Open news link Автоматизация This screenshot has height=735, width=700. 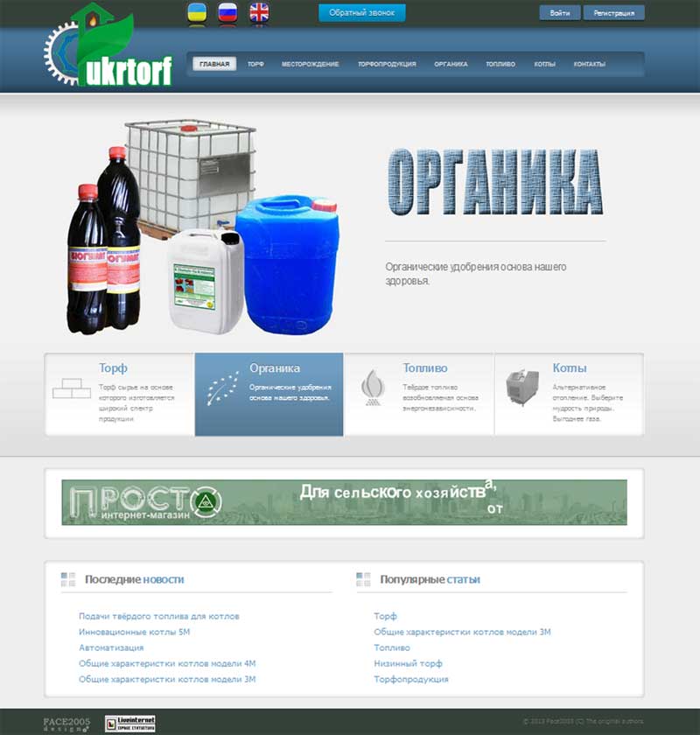pos(111,647)
